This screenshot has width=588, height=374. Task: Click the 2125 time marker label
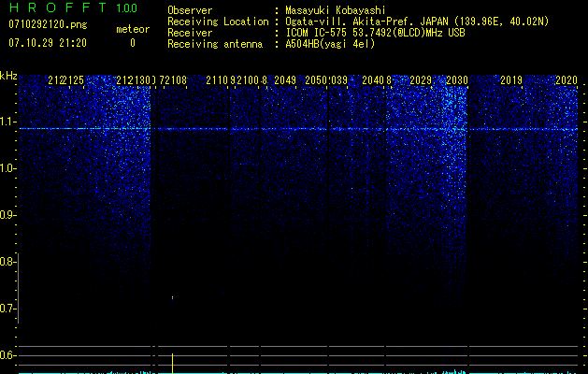(x=73, y=80)
